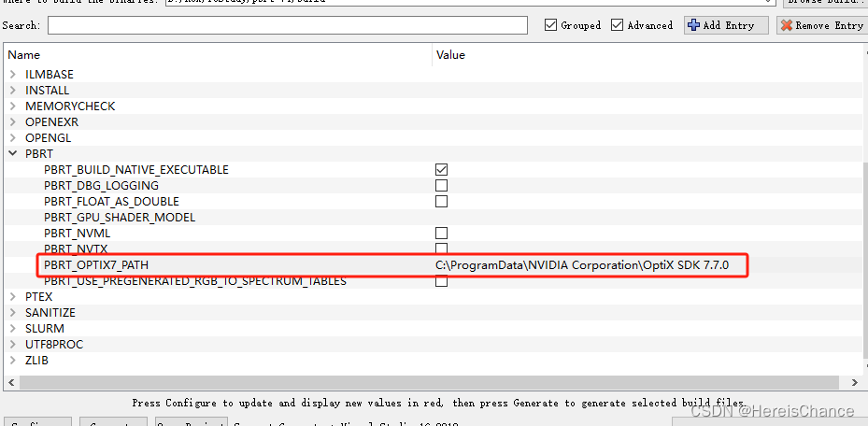Select the PBRT_NVML entry name
The image size is (868, 426).
point(77,233)
